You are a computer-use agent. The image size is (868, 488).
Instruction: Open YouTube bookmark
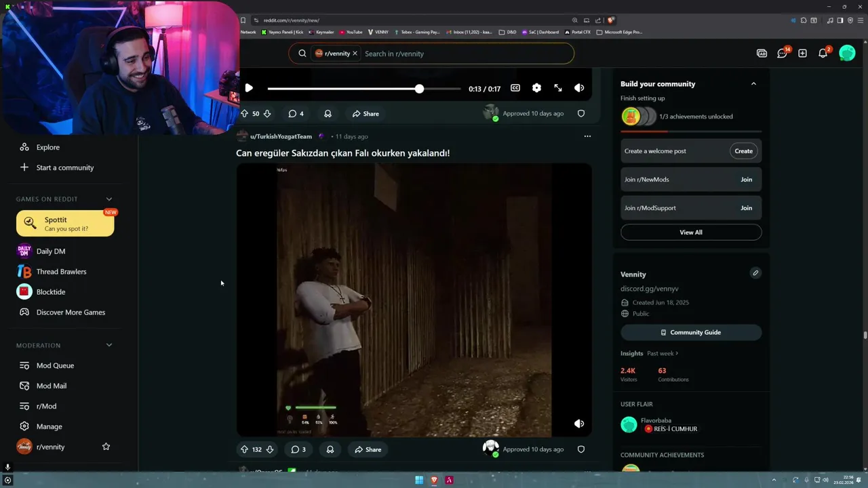pos(351,32)
